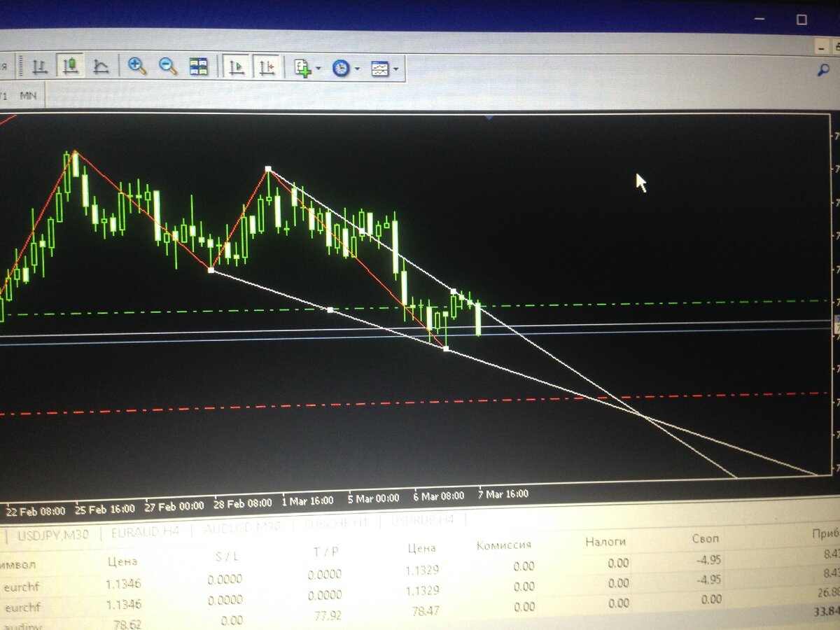Select the lowest trendline anchor point
840x630 pixels.
pyautogui.click(x=447, y=348)
